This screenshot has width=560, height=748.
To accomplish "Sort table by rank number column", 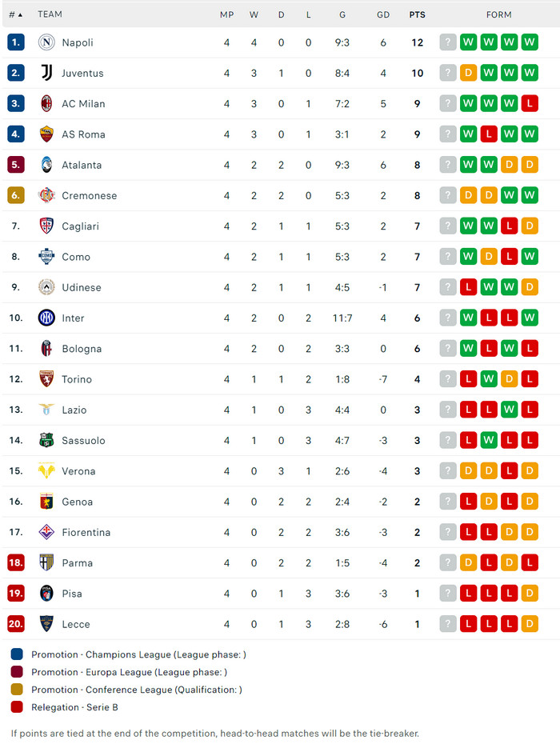I will point(15,14).
